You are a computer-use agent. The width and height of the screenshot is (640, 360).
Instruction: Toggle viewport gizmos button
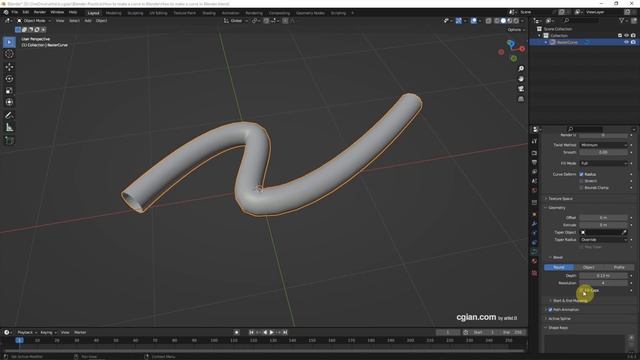tap(458, 21)
